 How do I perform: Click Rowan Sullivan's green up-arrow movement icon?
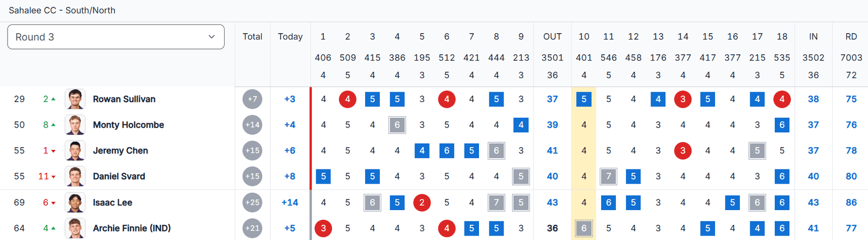click(53, 99)
